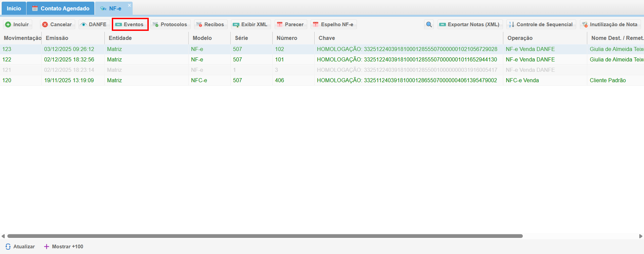Open Controle de Sequencial
This screenshot has width=644, height=254.
(541, 24)
